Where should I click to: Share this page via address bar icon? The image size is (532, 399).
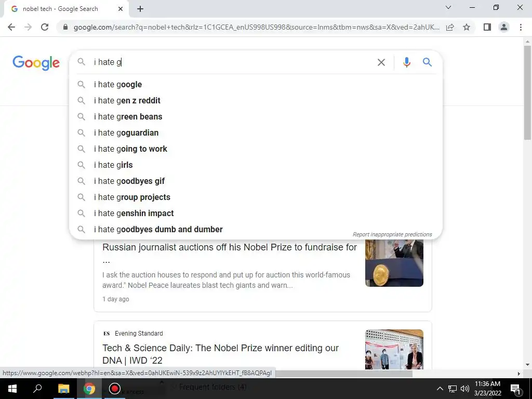pyautogui.click(x=450, y=27)
